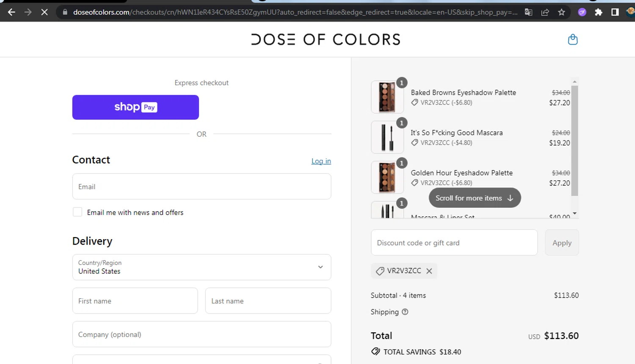Screen dimensions: 635x364
Task: Check out with Shop Pay button
Action: pos(135,107)
